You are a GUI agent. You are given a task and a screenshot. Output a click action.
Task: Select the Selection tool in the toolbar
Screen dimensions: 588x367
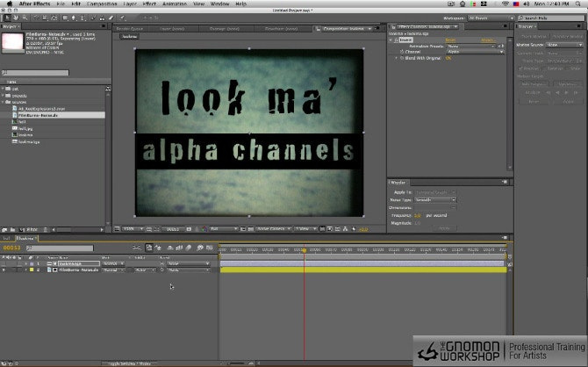tap(5, 16)
